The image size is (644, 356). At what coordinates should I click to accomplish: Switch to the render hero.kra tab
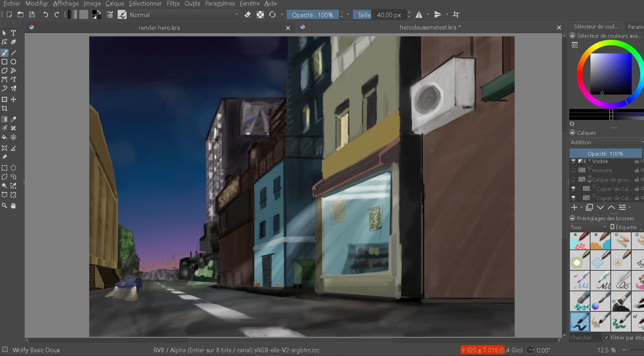[159, 28]
